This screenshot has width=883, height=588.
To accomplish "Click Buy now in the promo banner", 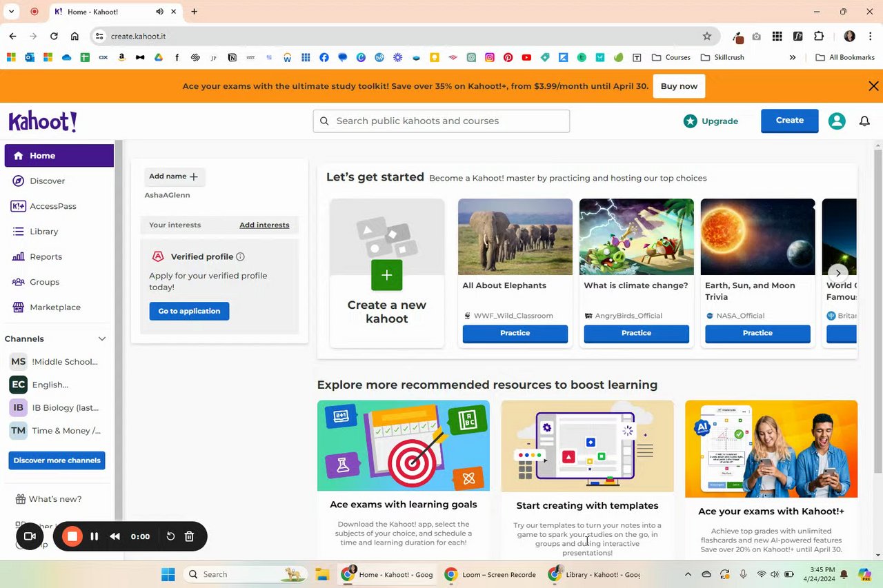I will pyautogui.click(x=679, y=86).
